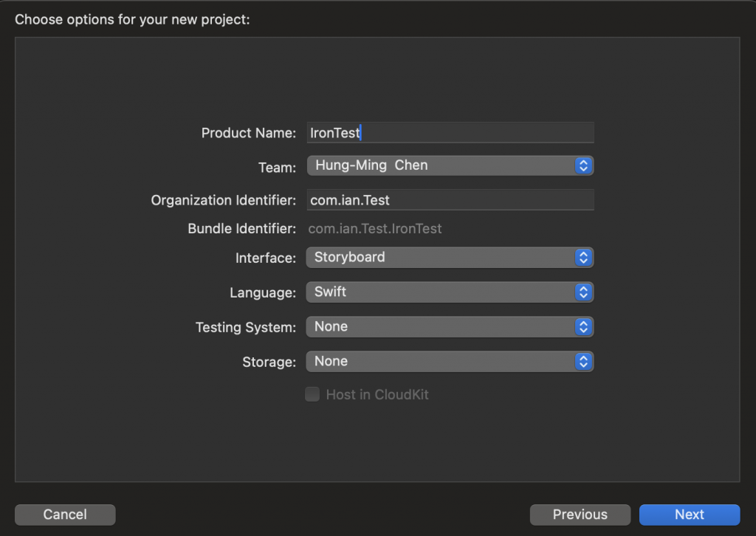
Task: Click the "Product Name:" label
Action: (x=248, y=133)
